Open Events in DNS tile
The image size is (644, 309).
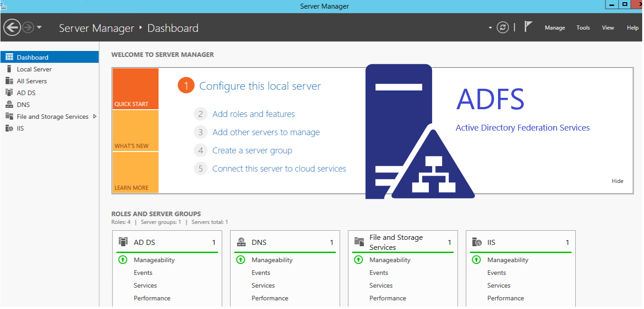pyautogui.click(x=261, y=273)
